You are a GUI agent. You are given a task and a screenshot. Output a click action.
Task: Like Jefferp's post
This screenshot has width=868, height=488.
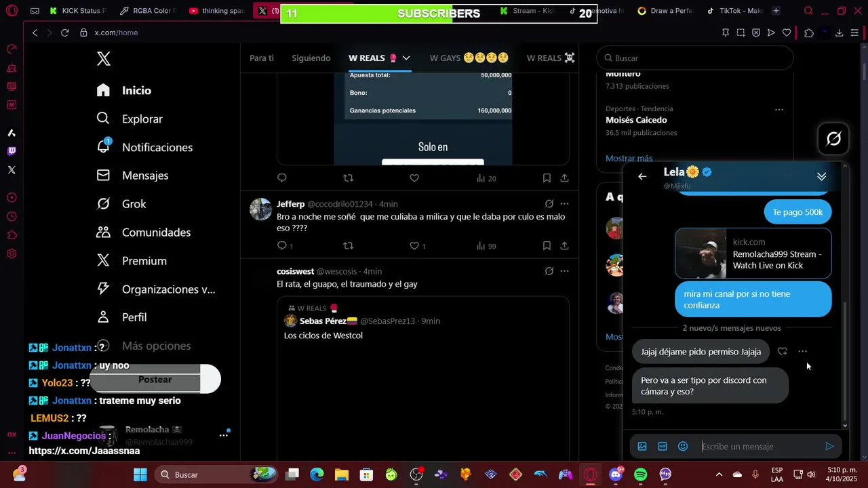(414, 246)
